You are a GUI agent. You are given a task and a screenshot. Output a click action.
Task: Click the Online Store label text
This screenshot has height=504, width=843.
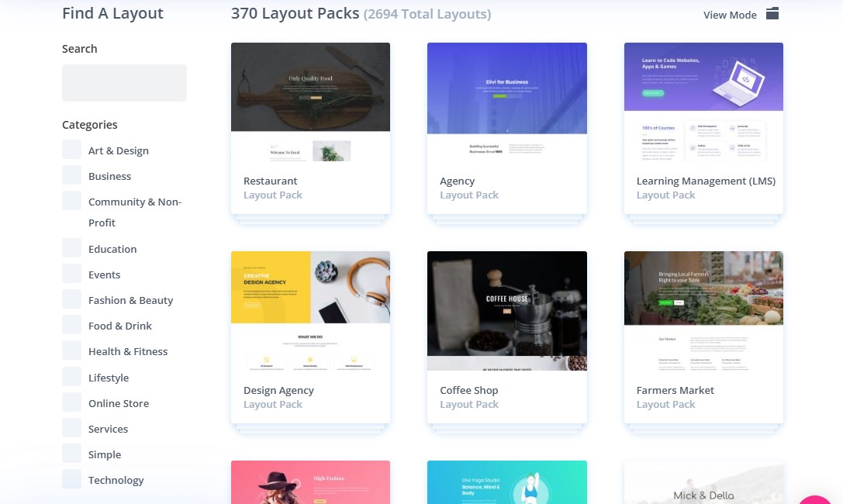[x=119, y=403]
